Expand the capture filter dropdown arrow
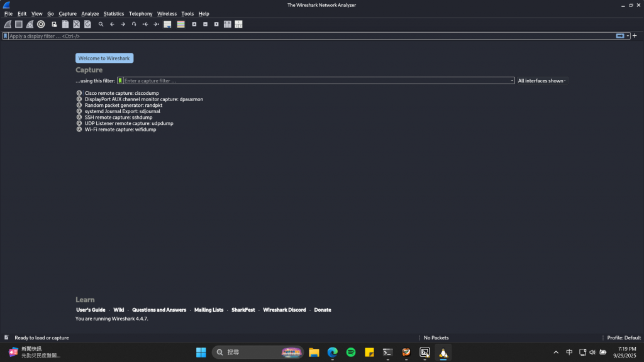 click(x=512, y=81)
